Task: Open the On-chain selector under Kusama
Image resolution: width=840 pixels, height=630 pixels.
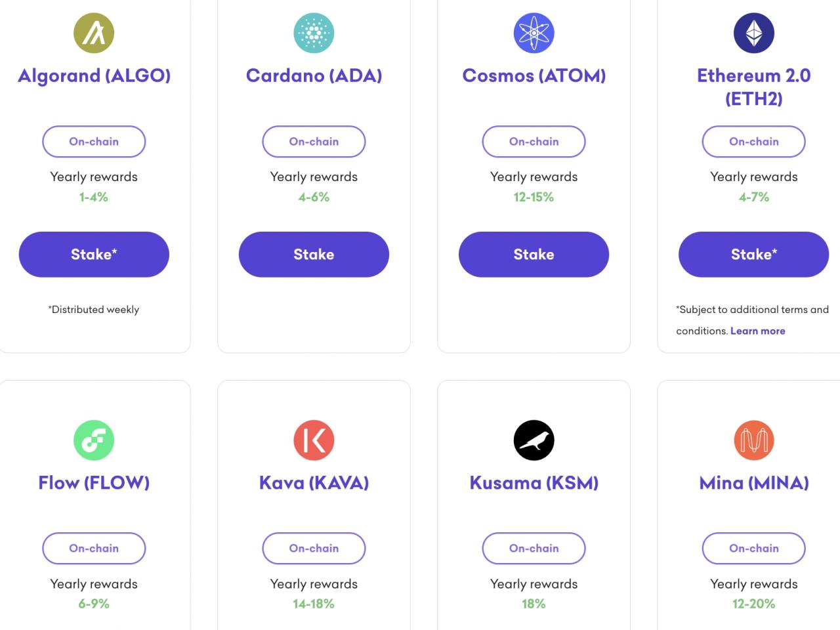Action: 534,549
